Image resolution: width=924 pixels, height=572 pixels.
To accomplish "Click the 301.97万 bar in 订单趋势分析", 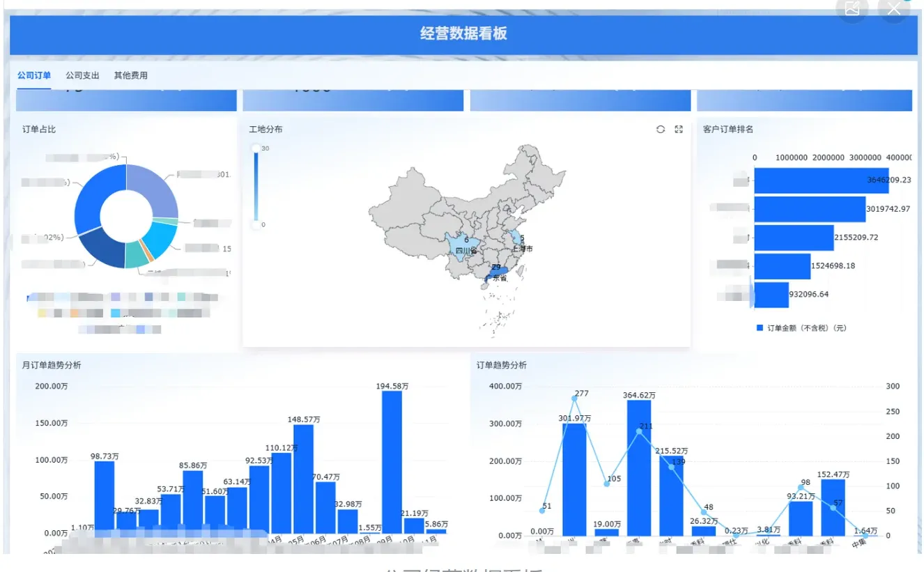I will coord(574,479).
